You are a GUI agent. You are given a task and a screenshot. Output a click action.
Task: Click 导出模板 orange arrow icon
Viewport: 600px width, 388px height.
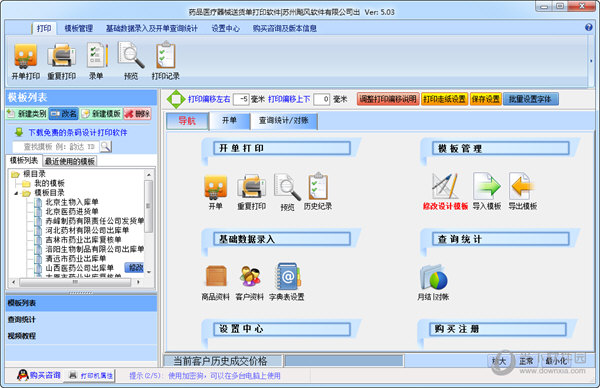522,192
